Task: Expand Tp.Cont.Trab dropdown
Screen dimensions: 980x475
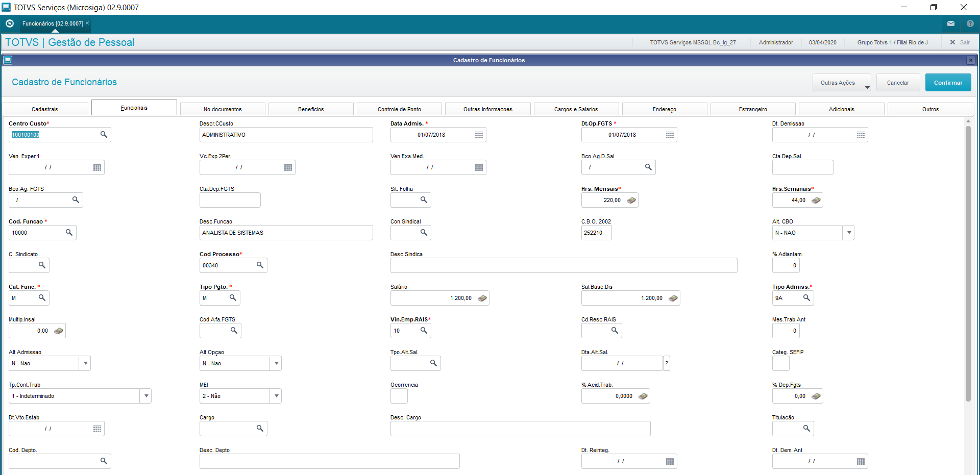Action: (146, 396)
